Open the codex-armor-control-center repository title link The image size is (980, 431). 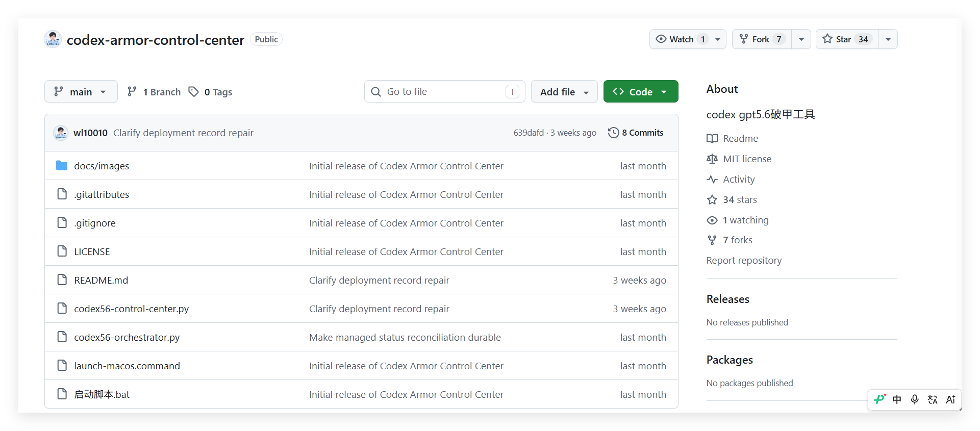coord(156,40)
